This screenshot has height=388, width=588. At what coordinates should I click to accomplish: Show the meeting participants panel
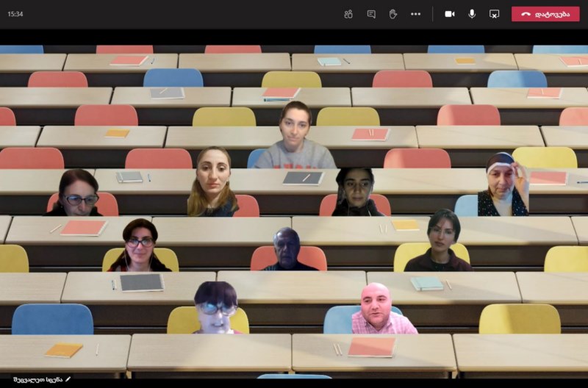point(348,14)
